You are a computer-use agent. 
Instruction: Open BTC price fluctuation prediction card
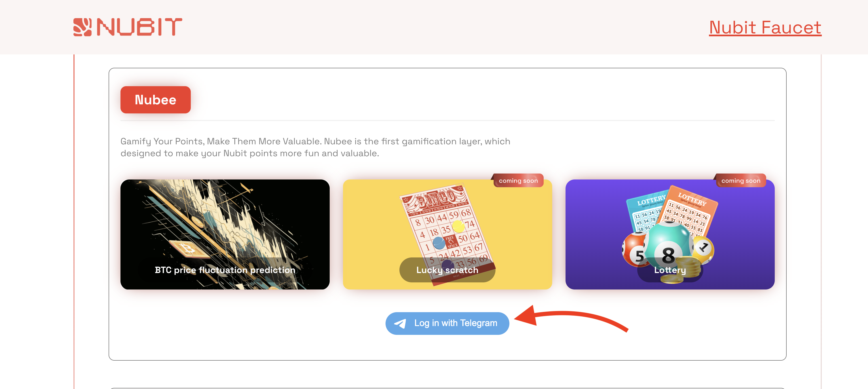pos(225,234)
